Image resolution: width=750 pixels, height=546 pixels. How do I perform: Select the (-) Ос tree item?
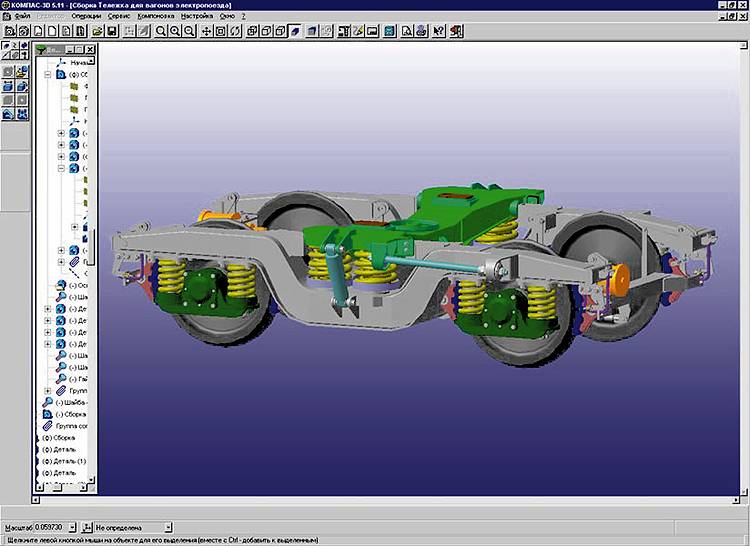(x=78, y=285)
